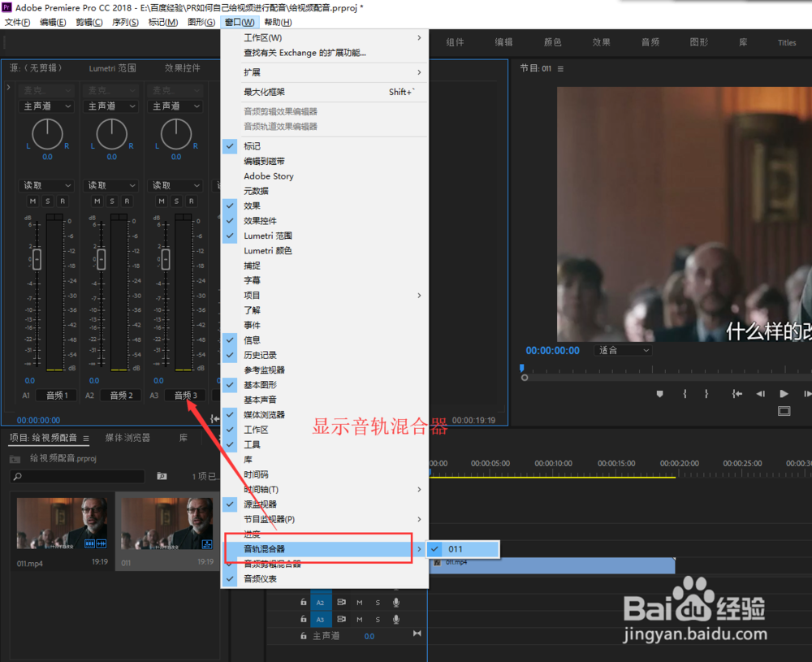
Task: Choose 最大化框架 from the window menu
Action: click(325, 93)
